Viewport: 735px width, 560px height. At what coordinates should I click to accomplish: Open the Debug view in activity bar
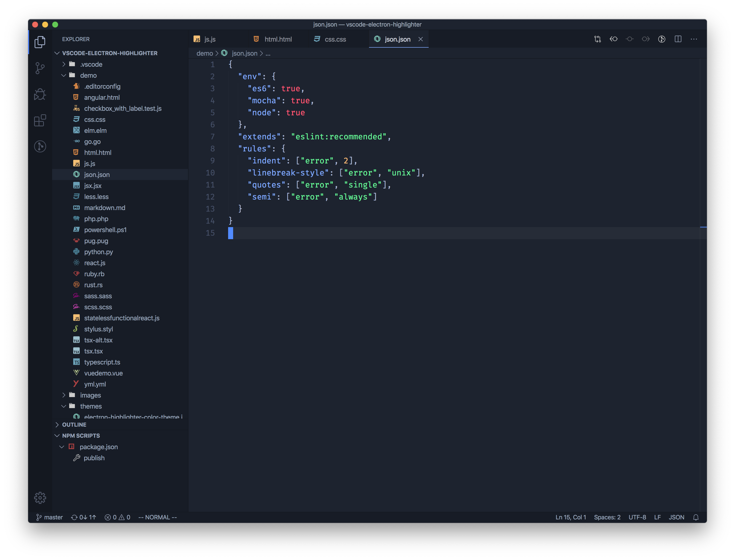pyautogui.click(x=40, y=94)
